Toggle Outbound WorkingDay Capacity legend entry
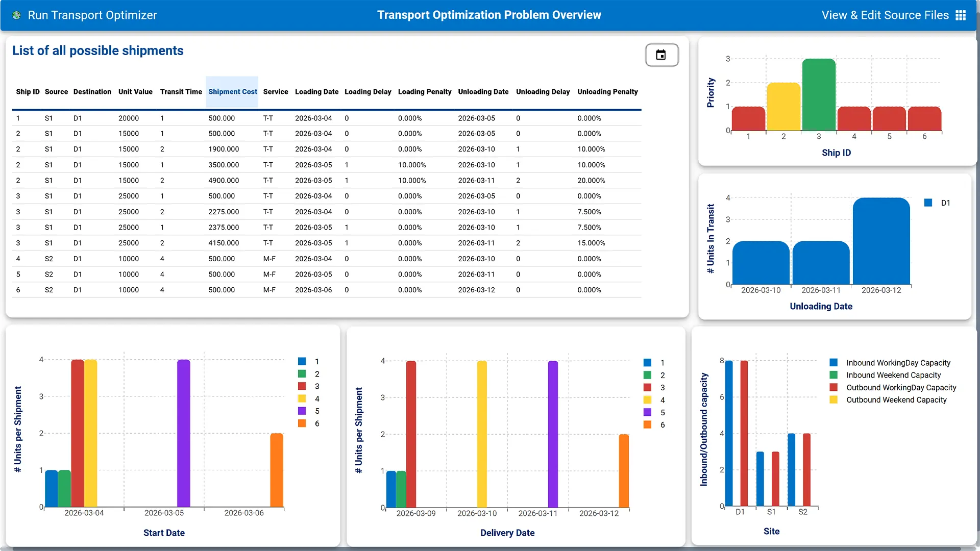This screenshot has width=980, height=551. pos(893,388)
